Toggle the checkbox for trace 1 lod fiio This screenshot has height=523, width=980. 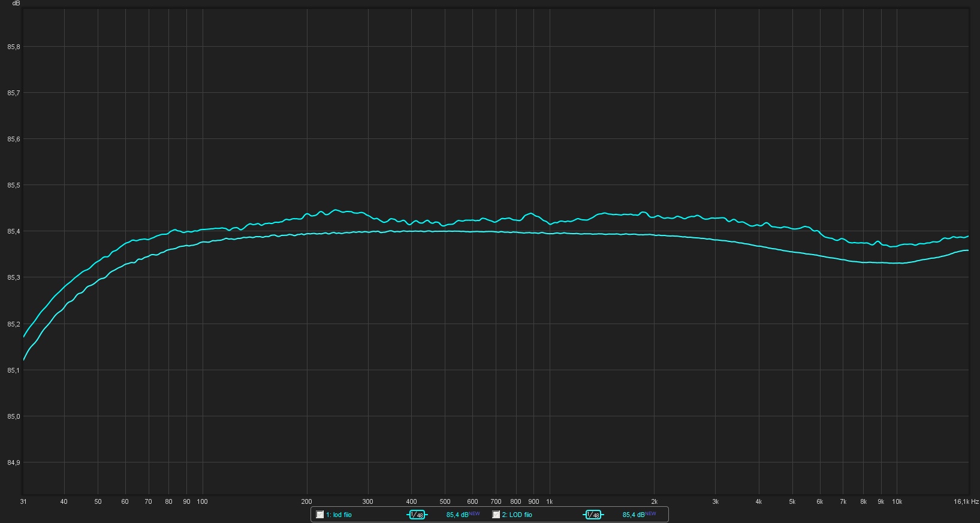(x=320, y=515)
